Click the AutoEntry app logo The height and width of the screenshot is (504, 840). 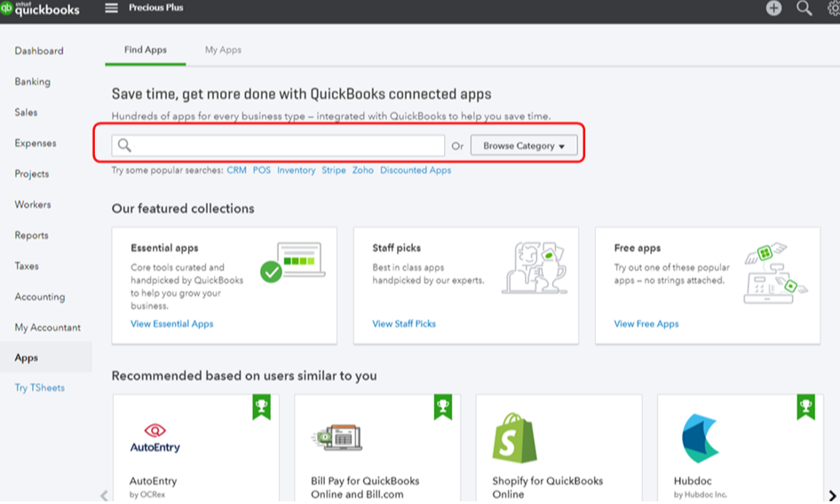[155, 438]
